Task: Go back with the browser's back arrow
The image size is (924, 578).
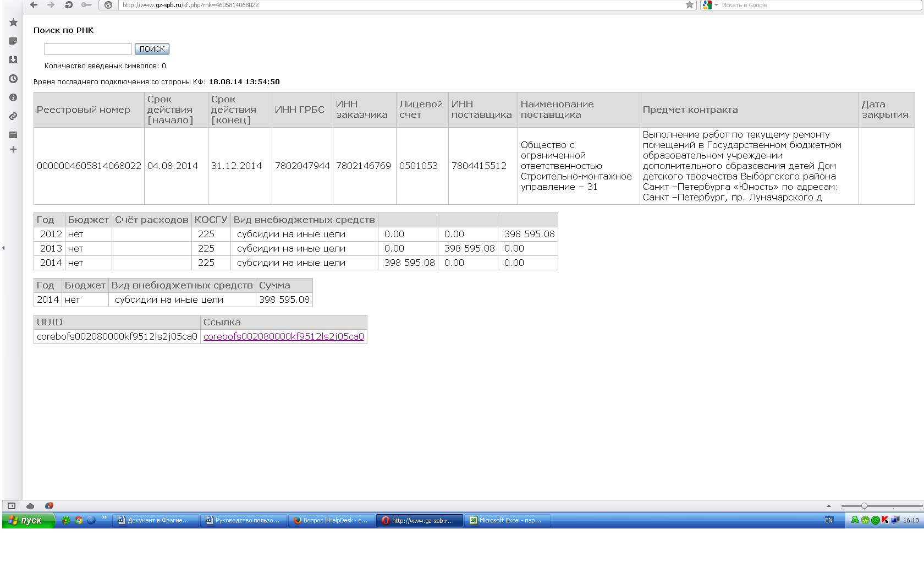Action: pos(34,5)
